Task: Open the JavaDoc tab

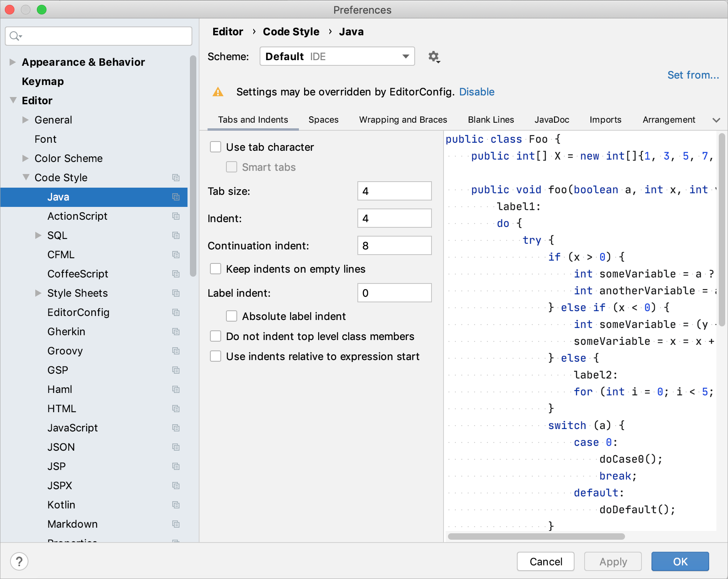Action: tap(552, 120)
